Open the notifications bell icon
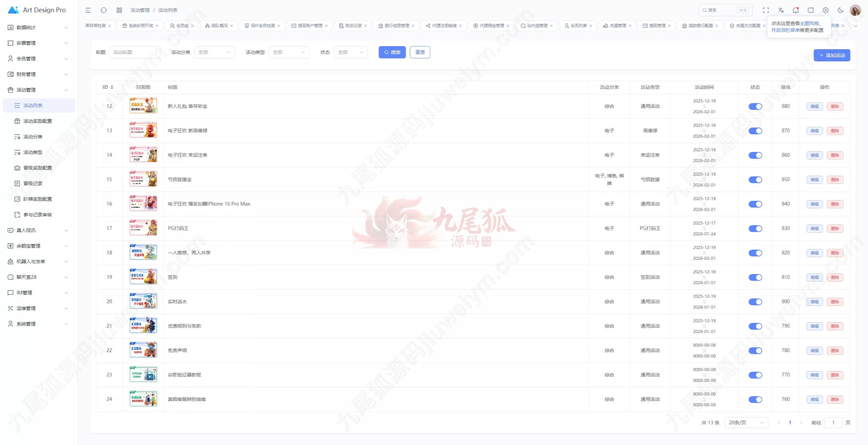This screenshot has width=868, height=445. (x=796, y=10)
